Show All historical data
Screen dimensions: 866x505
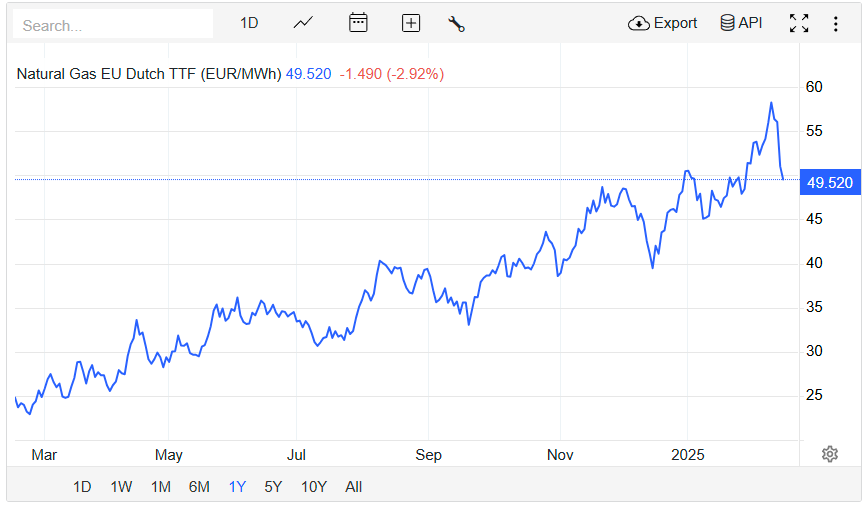pyautogui.click(x=353, y=487)
